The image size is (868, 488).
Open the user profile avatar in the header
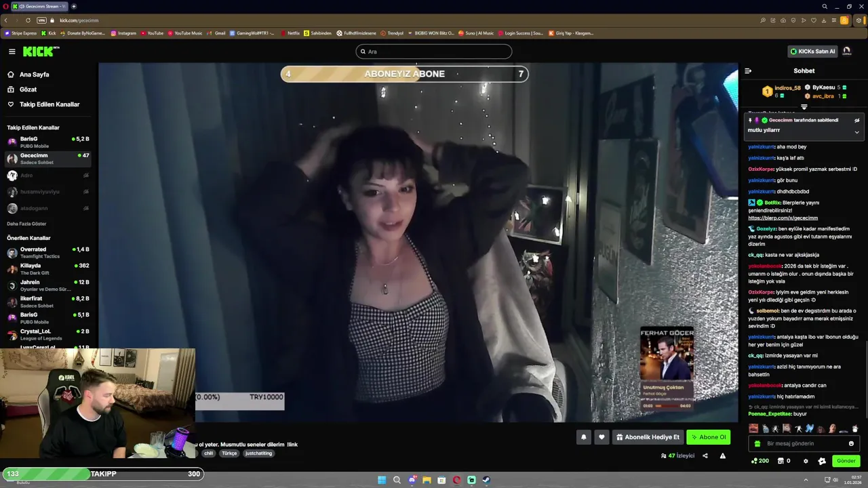847,52
